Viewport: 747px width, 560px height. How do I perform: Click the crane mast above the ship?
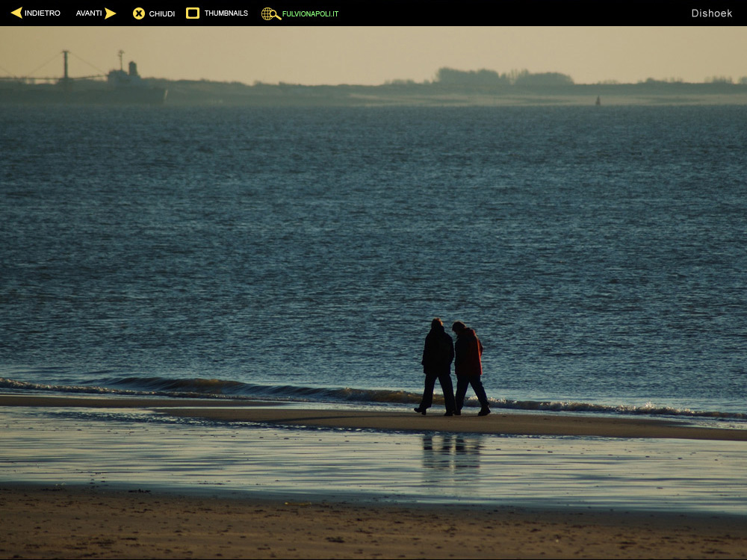pyautogui.click(x=66, y=63)
